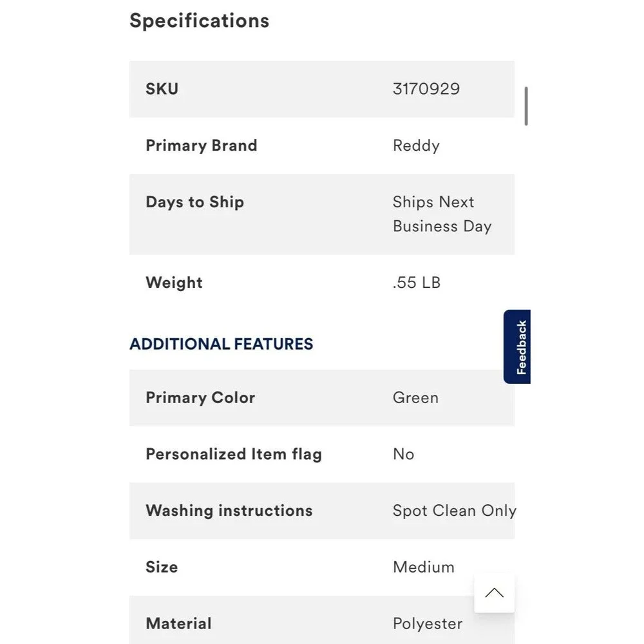The width and height of the screenshot is (644, 644).
Task: Click the ADDITIONAL FEATURES section header
Action: click(x=222, y=344)
